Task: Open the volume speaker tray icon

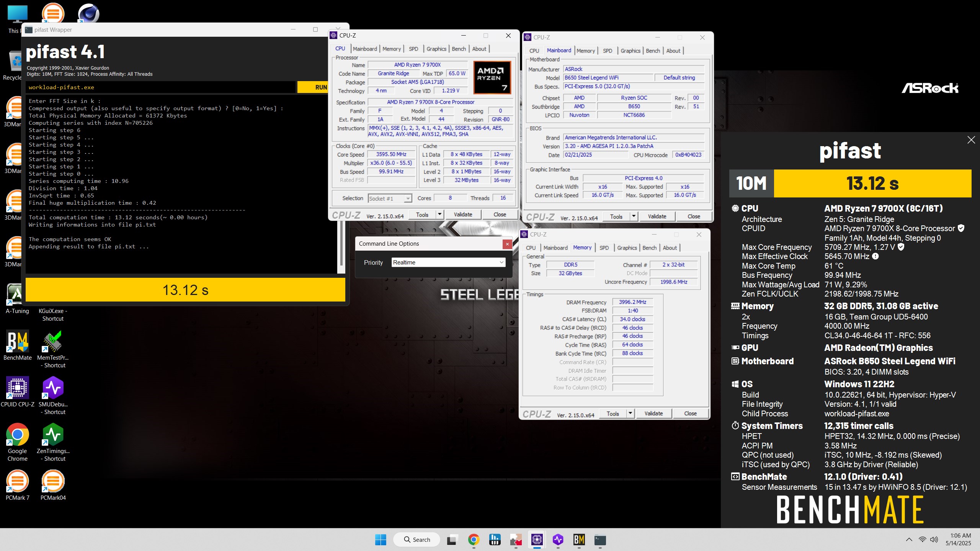Action: point(934,540)
